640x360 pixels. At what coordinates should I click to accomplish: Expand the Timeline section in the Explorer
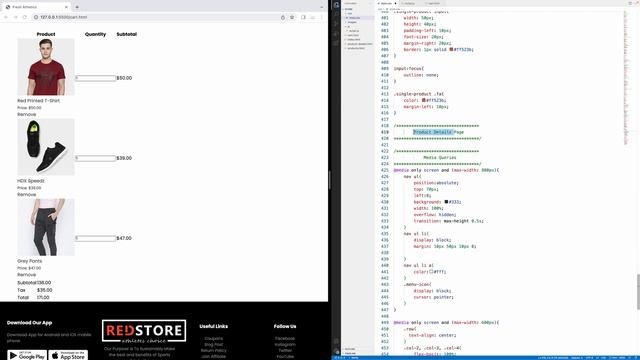click(x=350, y=353)
